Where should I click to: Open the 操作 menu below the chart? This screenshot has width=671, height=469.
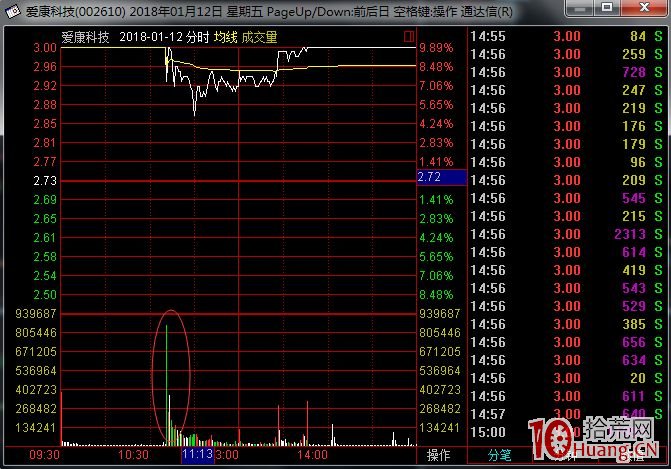(439, 455)
